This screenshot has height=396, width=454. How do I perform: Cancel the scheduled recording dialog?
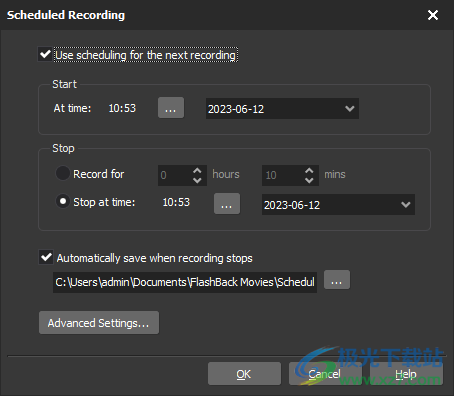[325, 374]
